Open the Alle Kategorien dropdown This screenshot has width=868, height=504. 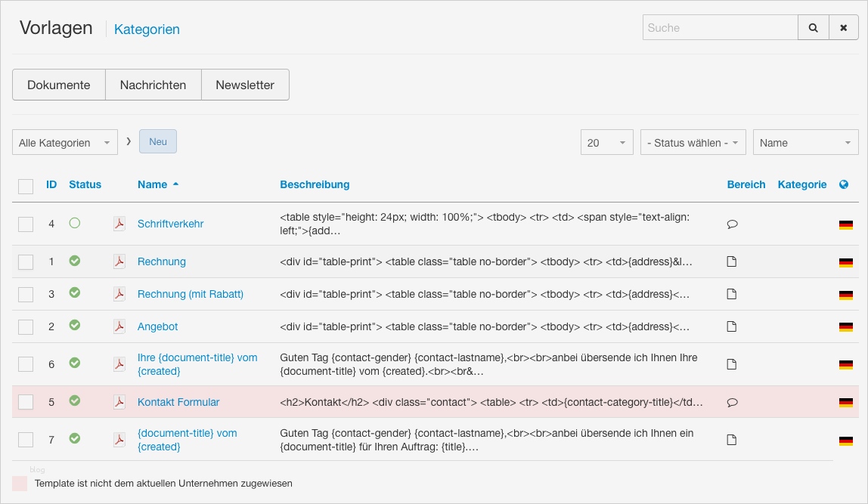pos(65,143)
